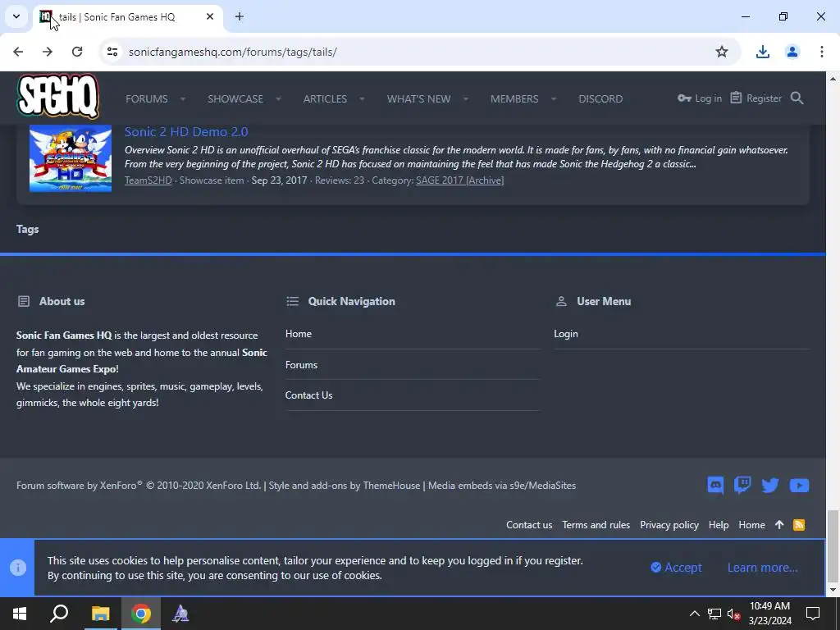View site information icon in address bar
Viewport: 840px width, 630px height.
tap(112, 52)
